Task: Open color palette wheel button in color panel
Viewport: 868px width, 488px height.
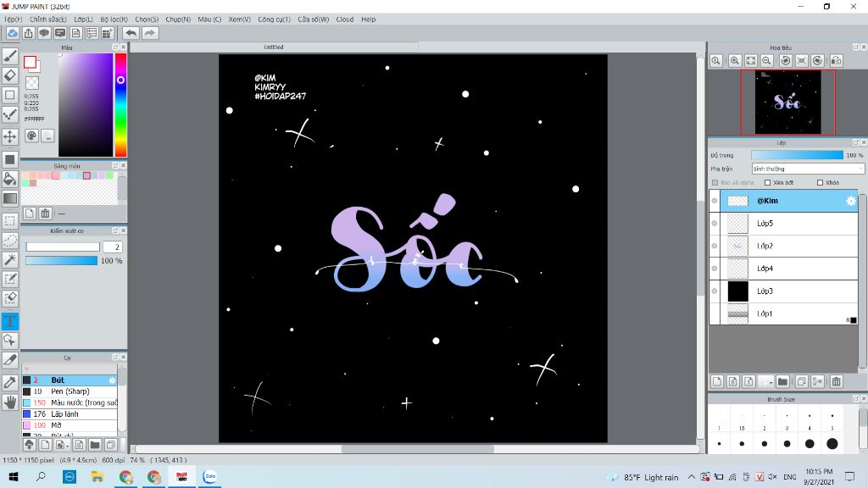Action: [31, 136]
